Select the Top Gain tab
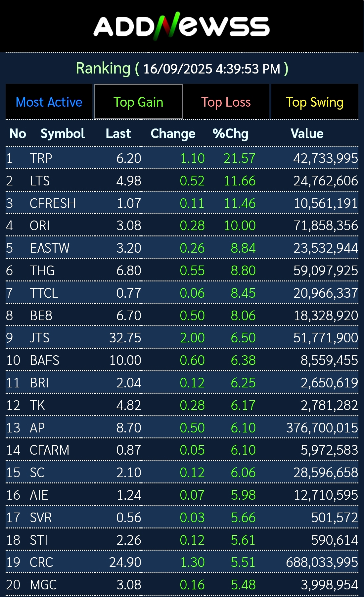Viewport: 364px width, 597px height. 138,102
